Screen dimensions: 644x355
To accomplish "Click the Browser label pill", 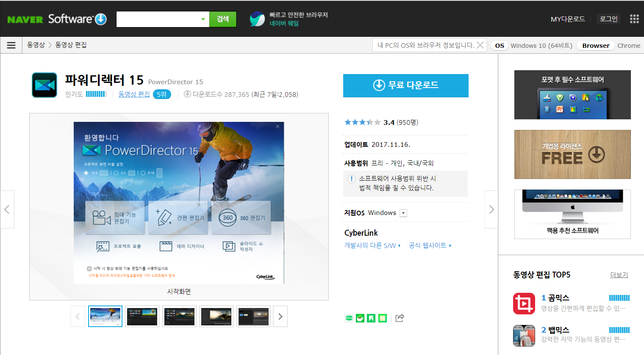I will click(596, 46).
